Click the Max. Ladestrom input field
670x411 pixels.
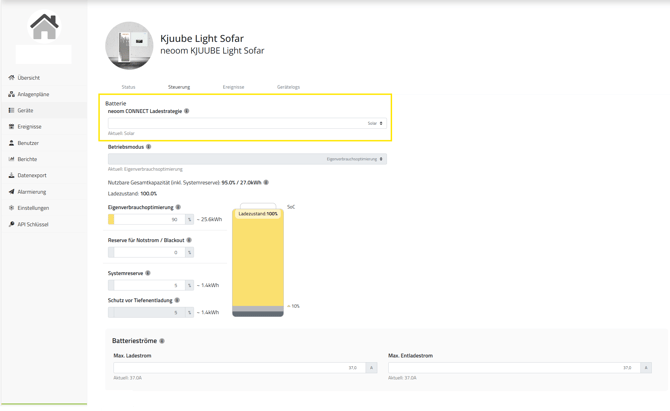point(239,368)
